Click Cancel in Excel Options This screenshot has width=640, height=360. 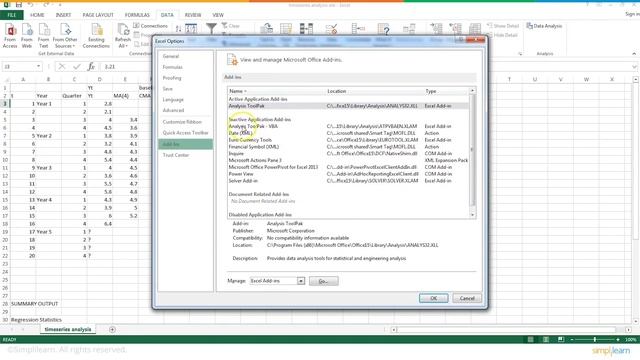467,298
